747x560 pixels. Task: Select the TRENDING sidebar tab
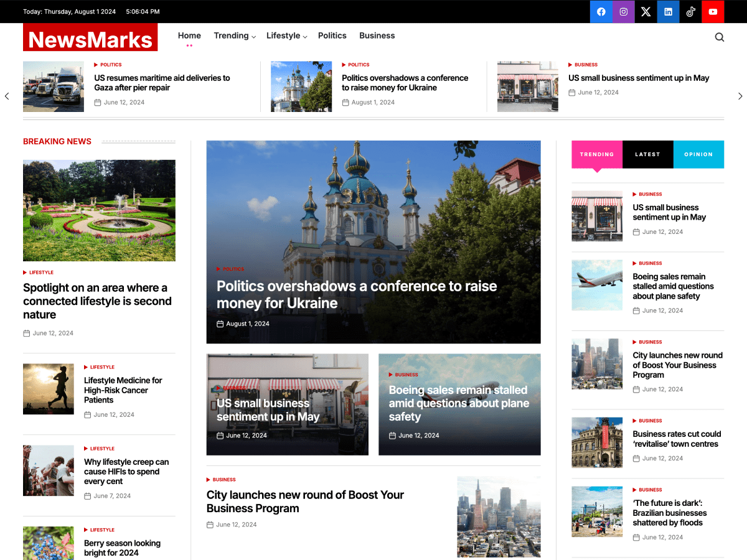pyautogui.click(x=597, y=154)
